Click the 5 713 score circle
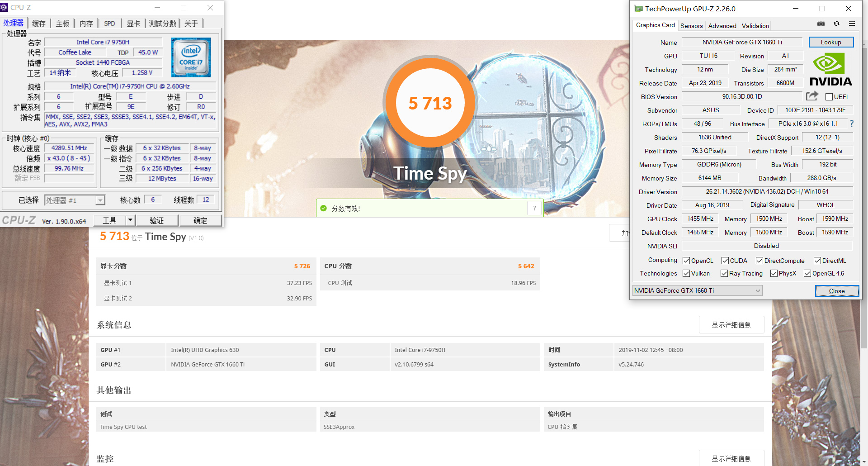 (x=430, y=103)
